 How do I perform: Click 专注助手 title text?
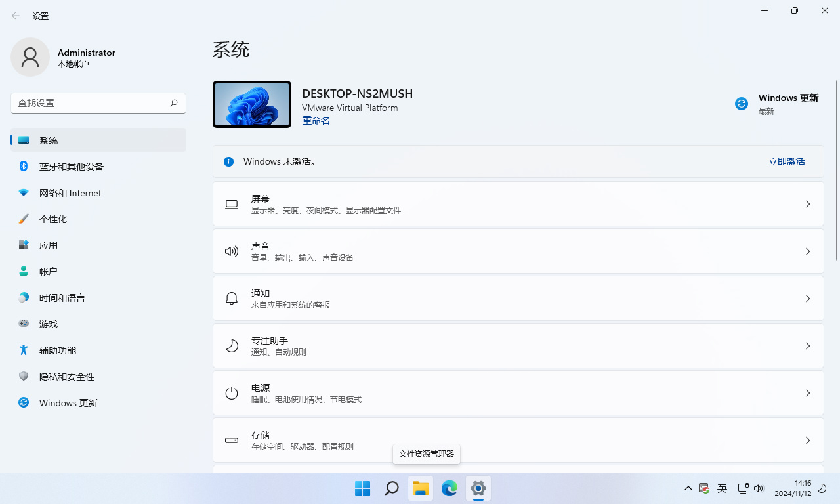tap(270, 340)
